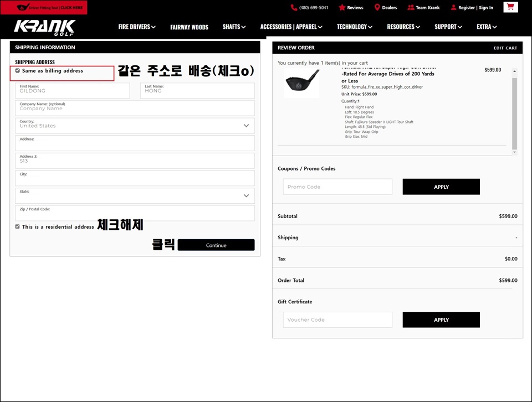Click the Continue button
Screen dimensions: 532x402
click(x=216, y=245)
